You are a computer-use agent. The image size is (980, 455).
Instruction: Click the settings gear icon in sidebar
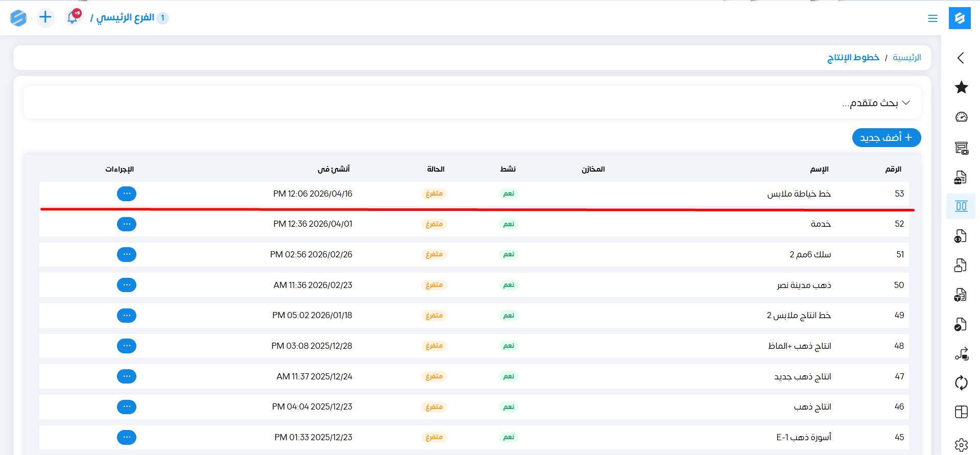961,445
